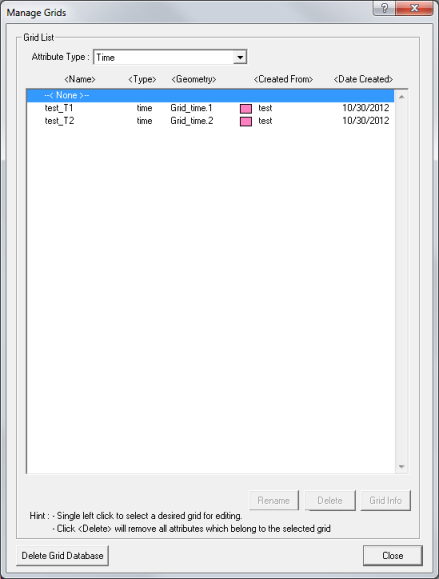Select the --< None >-- list row
Image resolution: width=439 pixels, height=579 pixels.
pyautogui.click(x=210, y=95)
